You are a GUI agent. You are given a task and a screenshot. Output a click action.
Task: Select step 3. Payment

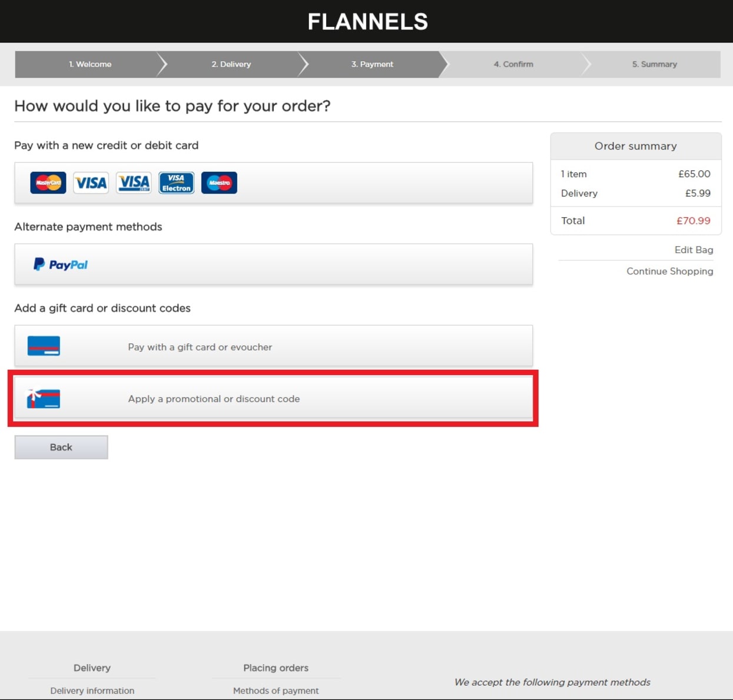[x=373, y=64]
